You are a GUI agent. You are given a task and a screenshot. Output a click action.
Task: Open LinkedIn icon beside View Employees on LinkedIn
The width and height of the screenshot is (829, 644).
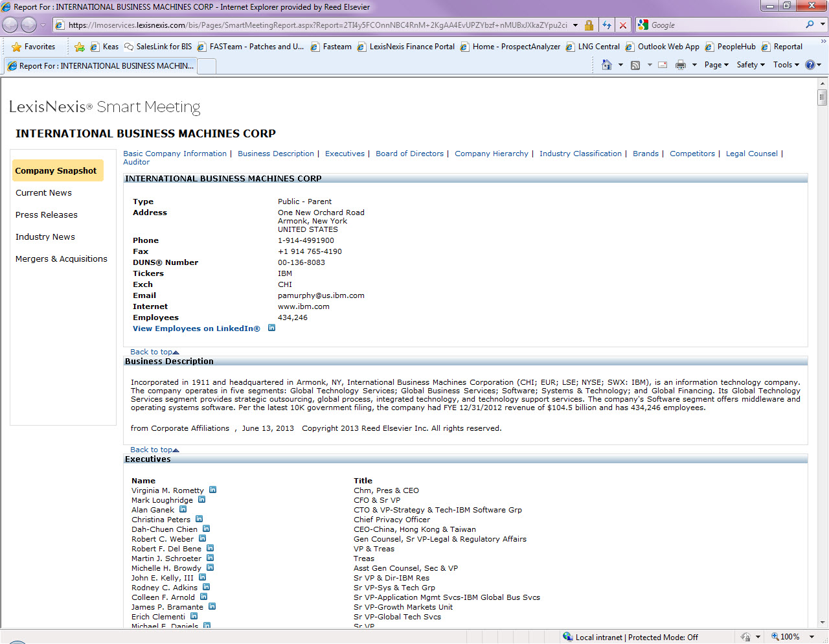pyautogui.click(x=271, y=328)
